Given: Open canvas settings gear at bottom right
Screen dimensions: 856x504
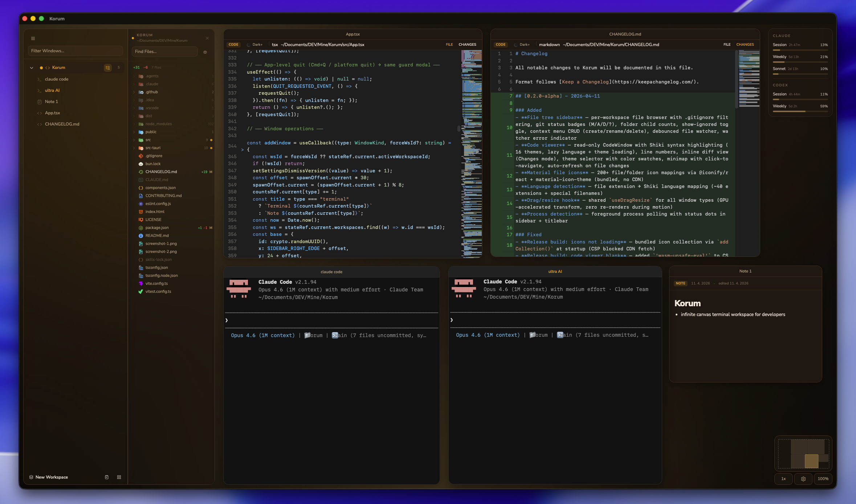Looking at the screenshot, I should pos(803,479).
